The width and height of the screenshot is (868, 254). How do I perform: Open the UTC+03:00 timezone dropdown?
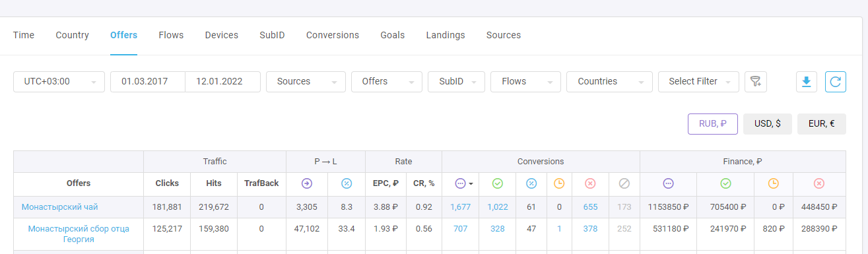coord(59,82)
